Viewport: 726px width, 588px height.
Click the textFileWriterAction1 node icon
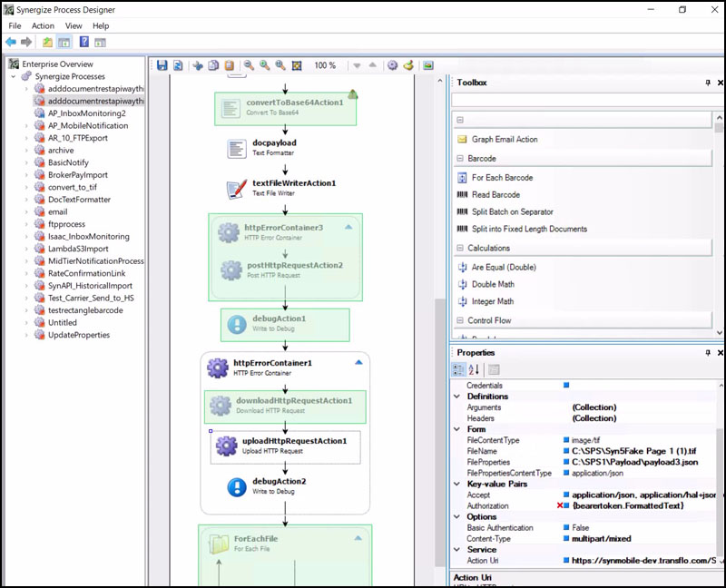(x=236, y=188)
